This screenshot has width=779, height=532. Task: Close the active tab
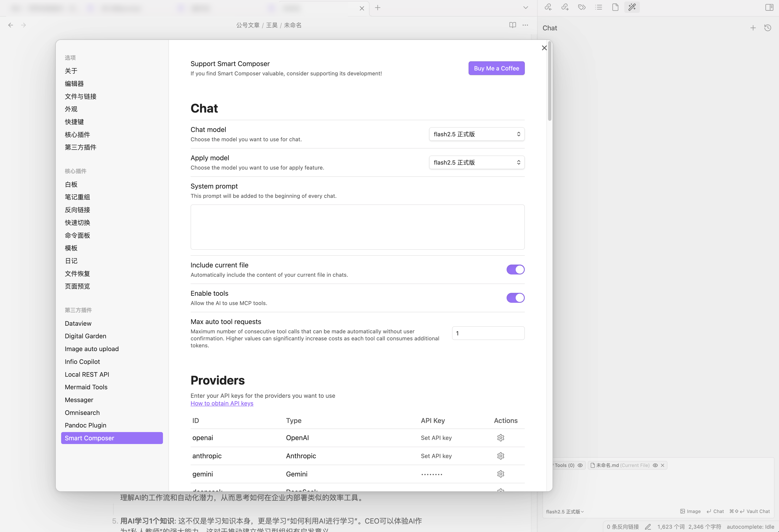[362, 8]
